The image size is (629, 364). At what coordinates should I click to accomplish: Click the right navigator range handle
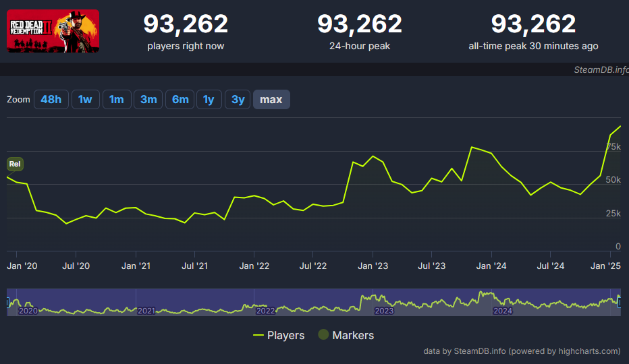[620, 302]
